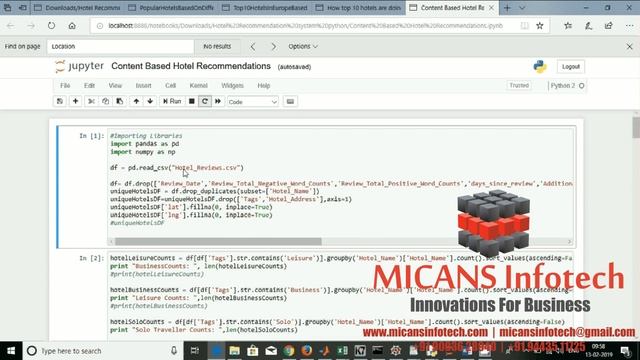The image size is (640, 360).
Task: Open the View menu
Action: click(x=115, y=86)
